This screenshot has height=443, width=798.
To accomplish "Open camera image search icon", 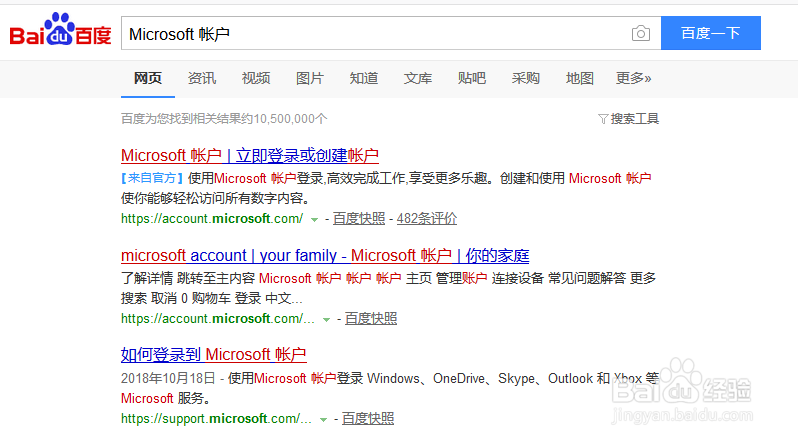I will (x=641, y=34).
